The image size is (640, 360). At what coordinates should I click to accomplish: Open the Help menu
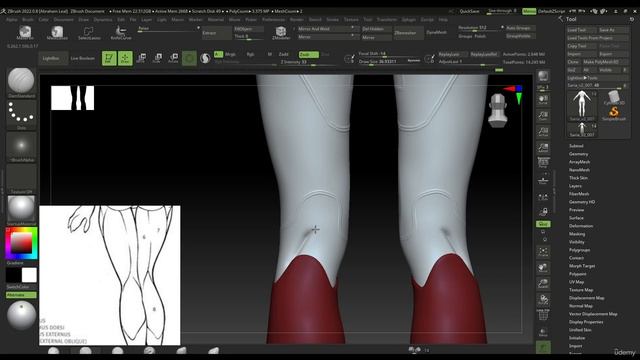tap(443, 20)
